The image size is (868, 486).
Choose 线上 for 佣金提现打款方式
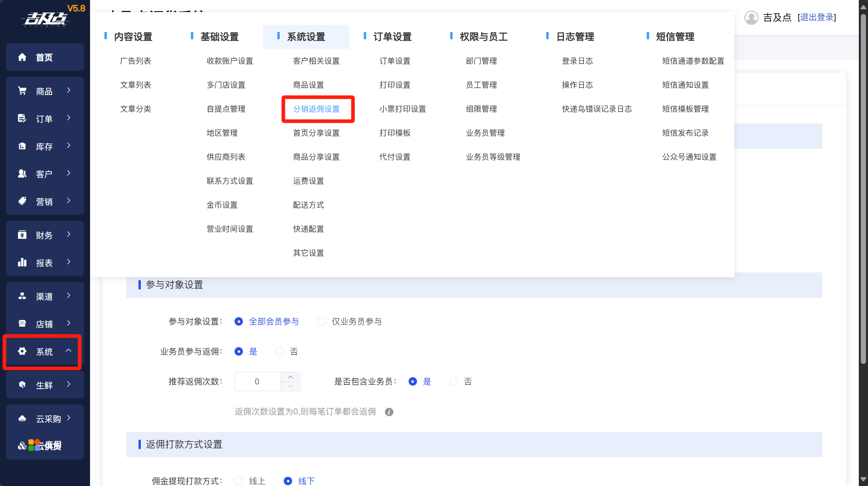click(x=239, y=481)
